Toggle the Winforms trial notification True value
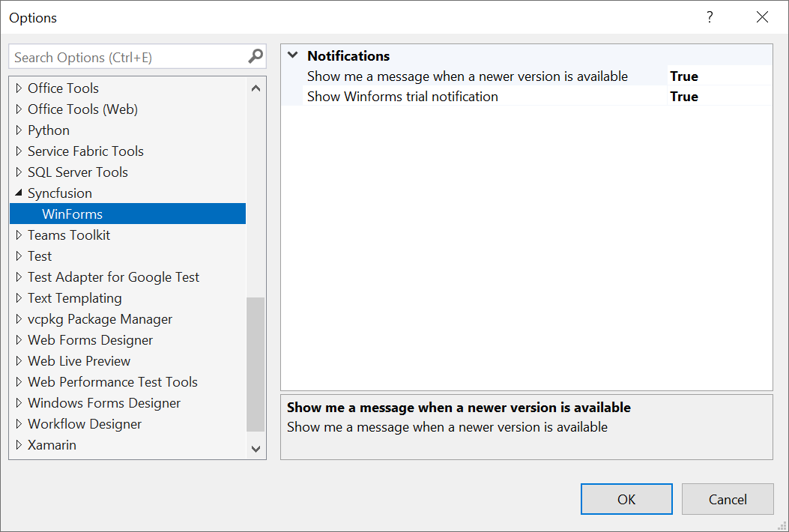The height and width of the screenshot is (532, 789). (x=684, y=97)
